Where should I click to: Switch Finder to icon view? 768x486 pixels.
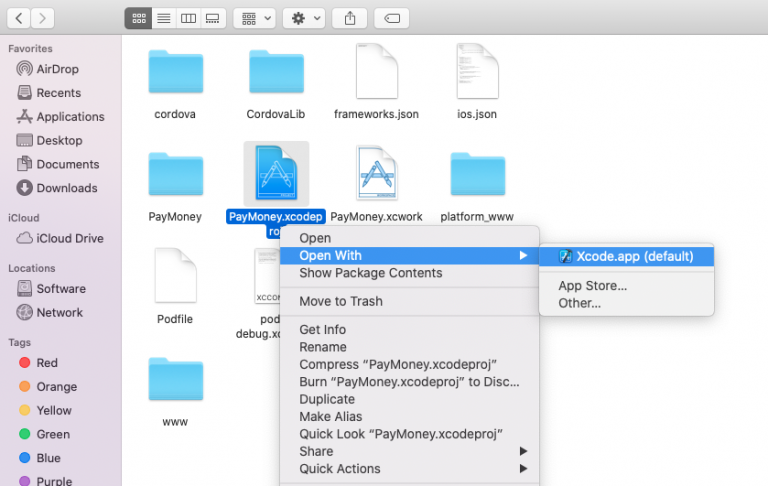pyautogui.click(x=138, y=18)
